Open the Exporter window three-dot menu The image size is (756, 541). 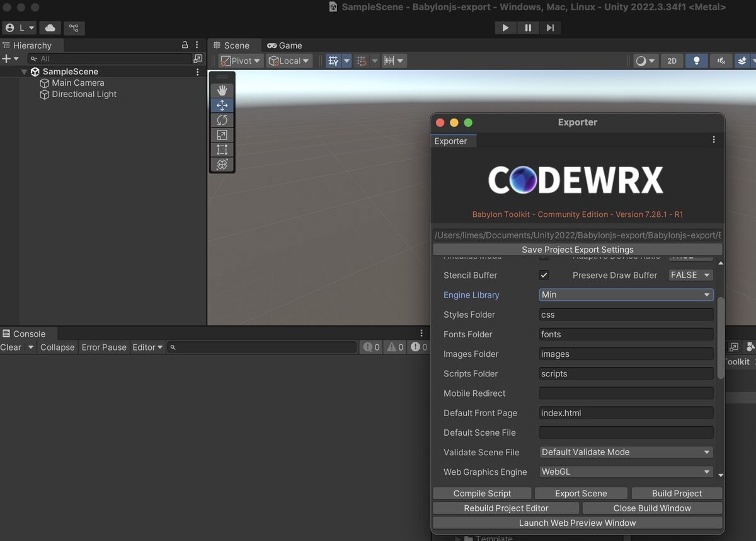point(714,140)
